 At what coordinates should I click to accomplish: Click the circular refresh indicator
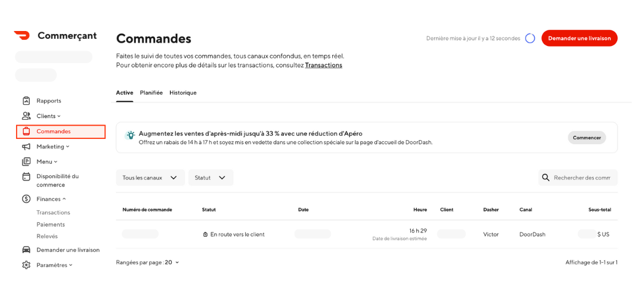tap(530, 38)
